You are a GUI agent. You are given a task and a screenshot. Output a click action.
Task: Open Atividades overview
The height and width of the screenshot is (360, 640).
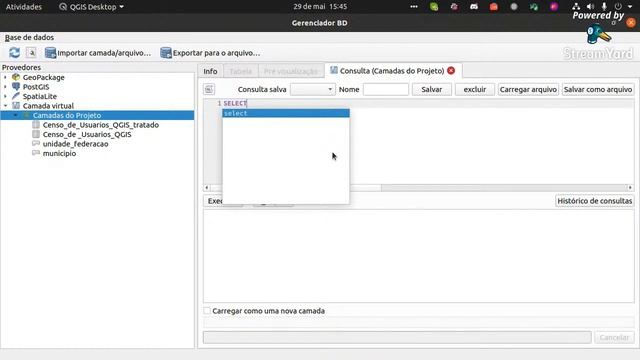24,7
